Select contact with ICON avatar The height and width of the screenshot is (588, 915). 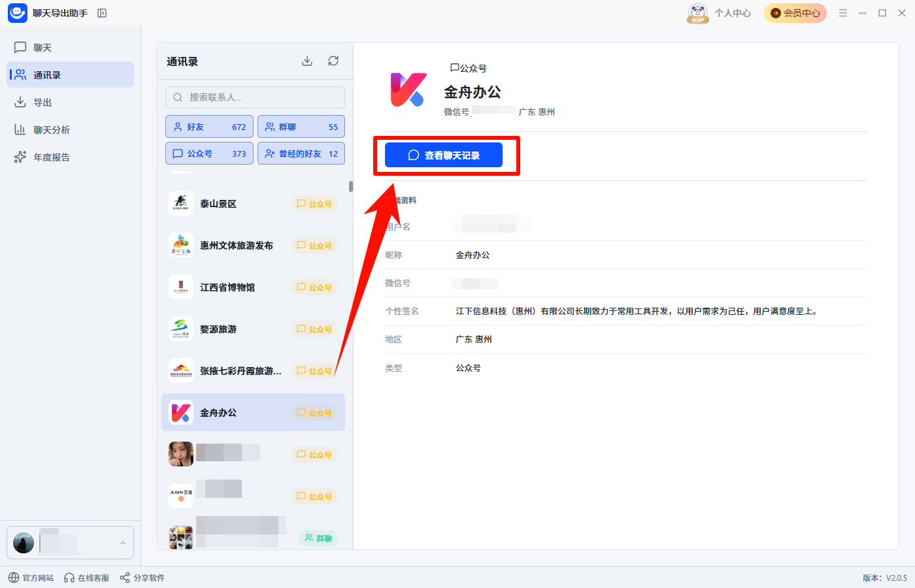tap(253, 496)
